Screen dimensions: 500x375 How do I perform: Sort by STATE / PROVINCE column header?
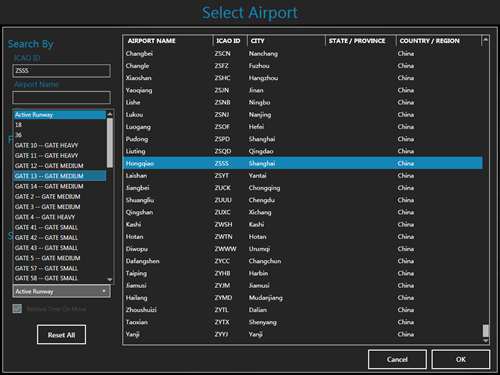pyautogui.click(x=361, y=41)
